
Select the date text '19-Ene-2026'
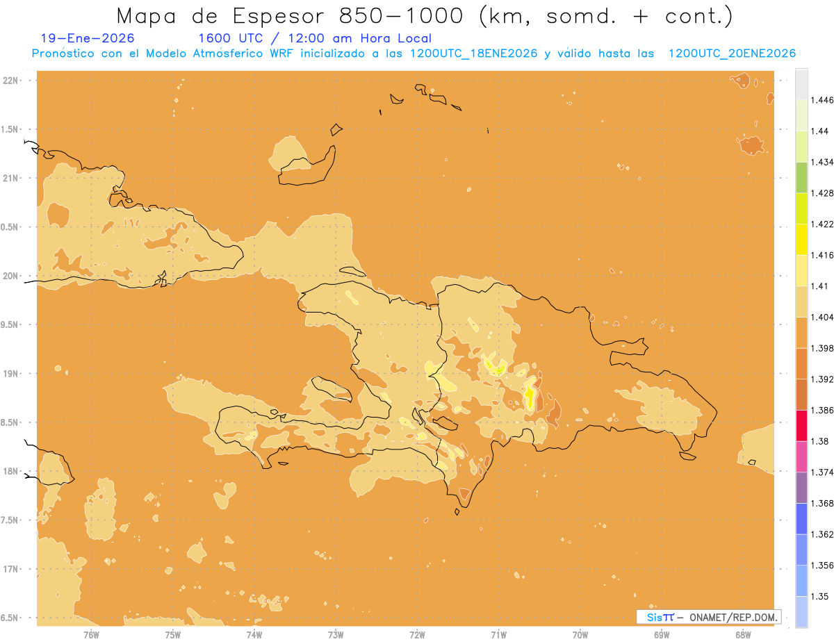88,38
